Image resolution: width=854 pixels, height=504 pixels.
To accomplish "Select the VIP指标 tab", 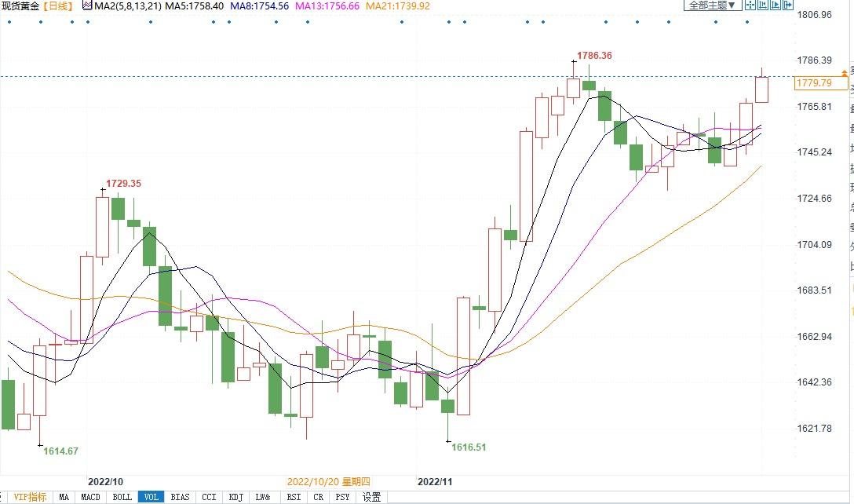I will click(29, 497).
